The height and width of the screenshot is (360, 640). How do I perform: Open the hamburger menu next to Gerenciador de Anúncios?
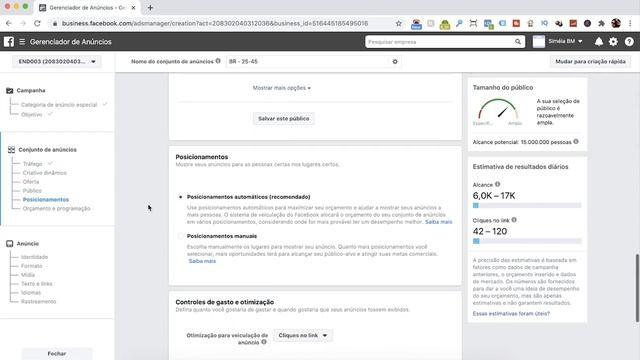pos(22,42)
